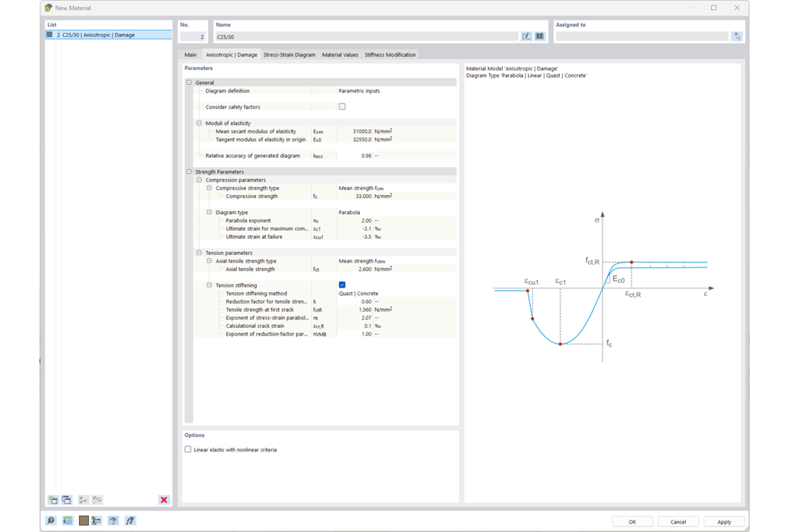This screenshot has height=532, width=790.
Task: Click the view/monitor icon in bottom toolbar
Action: 113,521
